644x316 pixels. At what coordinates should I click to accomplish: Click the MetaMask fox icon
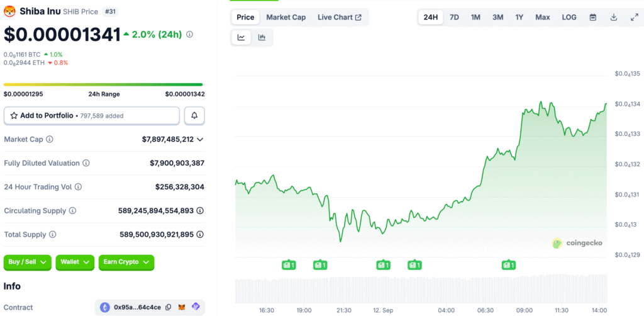coord(181,307)
